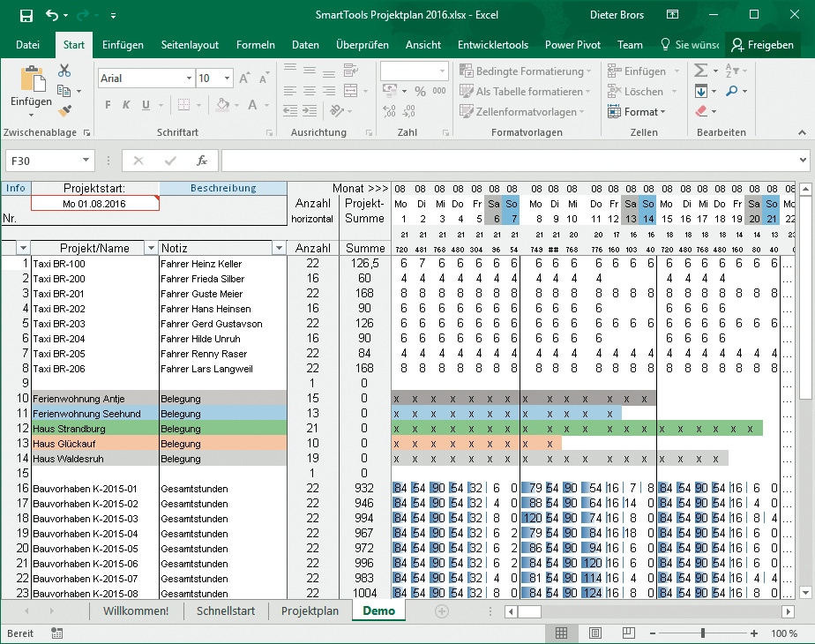Select the Format Painter brush icon
Image resolution: width=815 pixels, height=644 pixels.
click(x=64, y=110)
